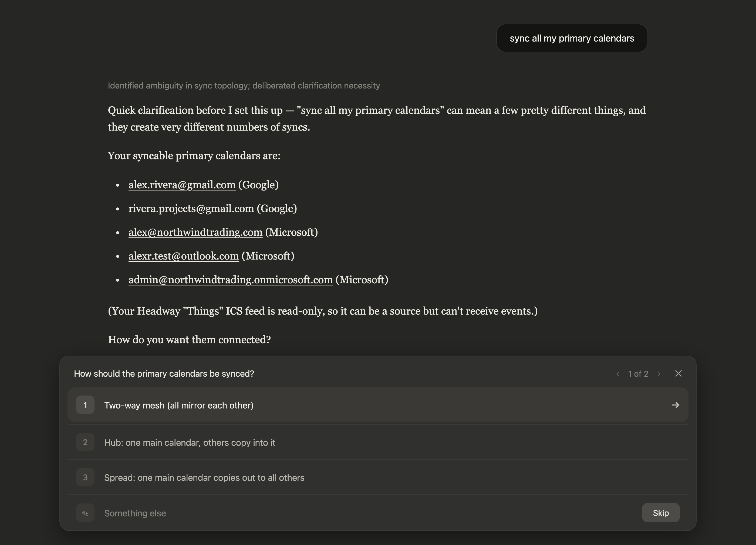The width and height of the screenshot is (756, 545).
Task: Open rivera.projects@gmail.com link
Action: [191, 209]
